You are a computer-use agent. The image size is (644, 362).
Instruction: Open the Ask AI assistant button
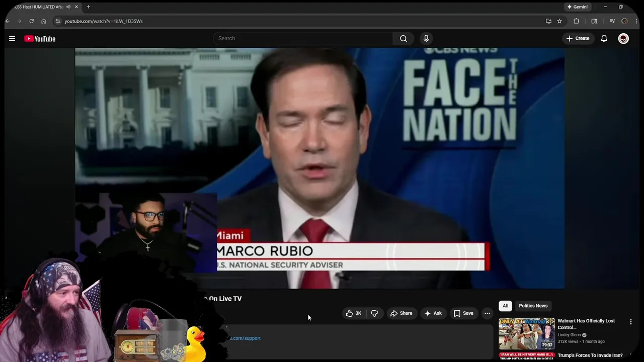tap(433, 313)
